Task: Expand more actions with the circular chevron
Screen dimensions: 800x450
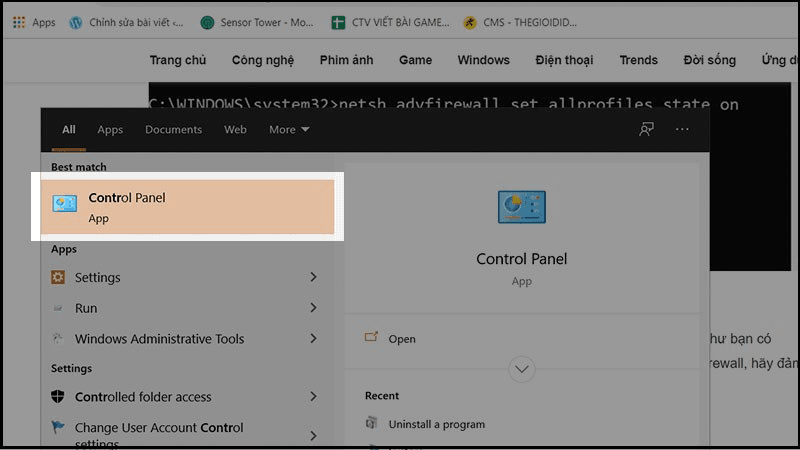Action: tap(521, 369)
